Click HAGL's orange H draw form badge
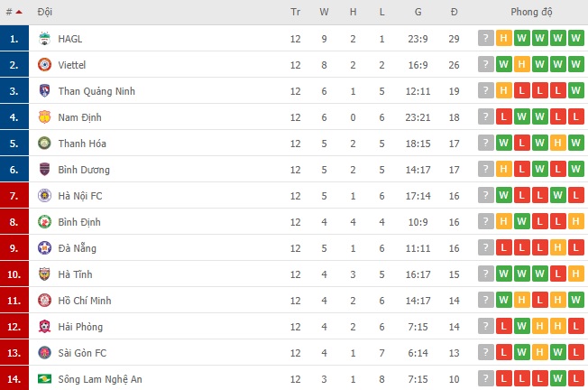588x390 pixels. (x=503, y=38)
